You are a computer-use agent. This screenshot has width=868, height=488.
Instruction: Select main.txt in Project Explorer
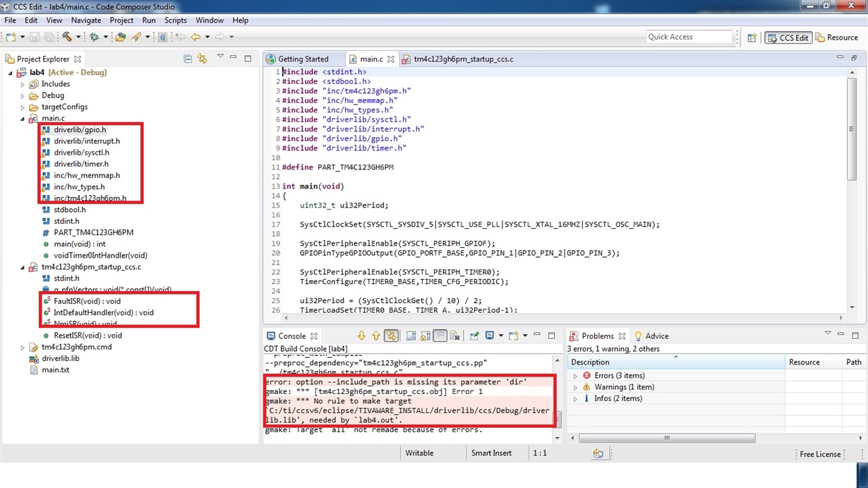(x=55, y=370)
